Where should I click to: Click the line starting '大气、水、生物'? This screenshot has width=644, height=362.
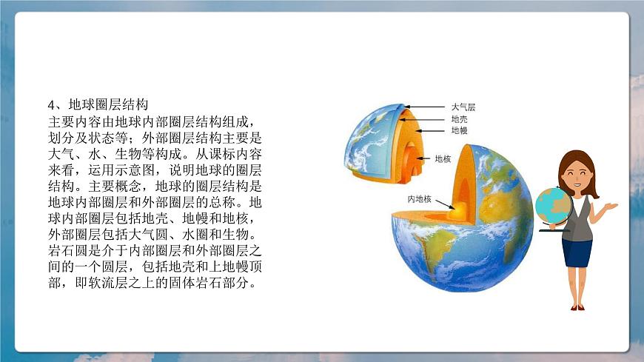(x=155, y=154)
